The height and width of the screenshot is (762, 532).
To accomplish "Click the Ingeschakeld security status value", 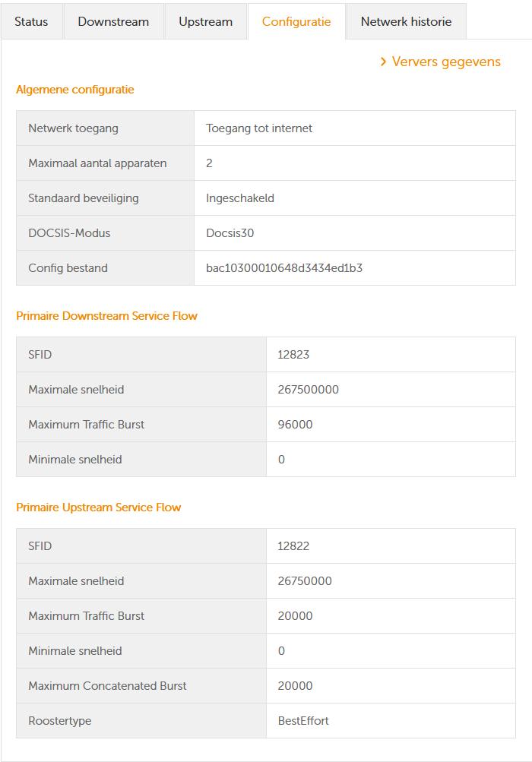I will point(239,198).
